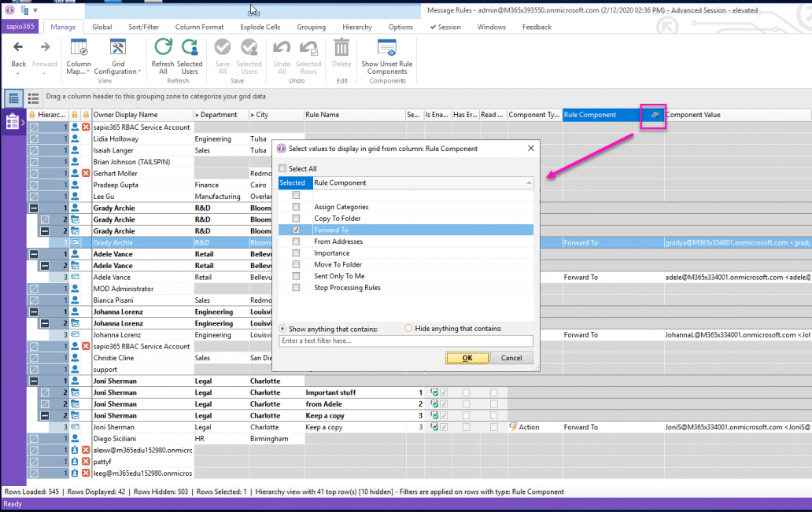Select the 'Important stuff' rule name cell
The width and height of the screenshot is (812, 512).
pyautogui.click(x=355, y=392)
